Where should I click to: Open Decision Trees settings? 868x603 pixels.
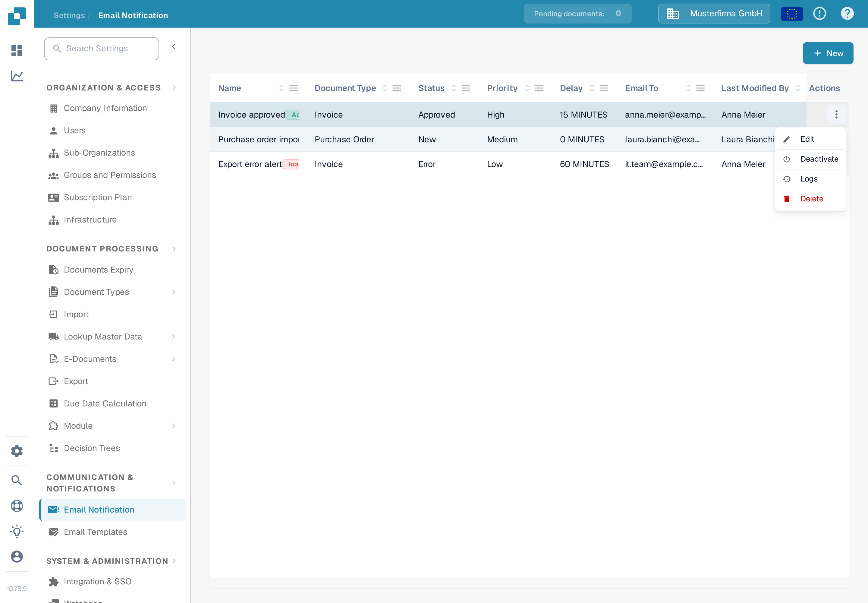(x=112, y=448)
